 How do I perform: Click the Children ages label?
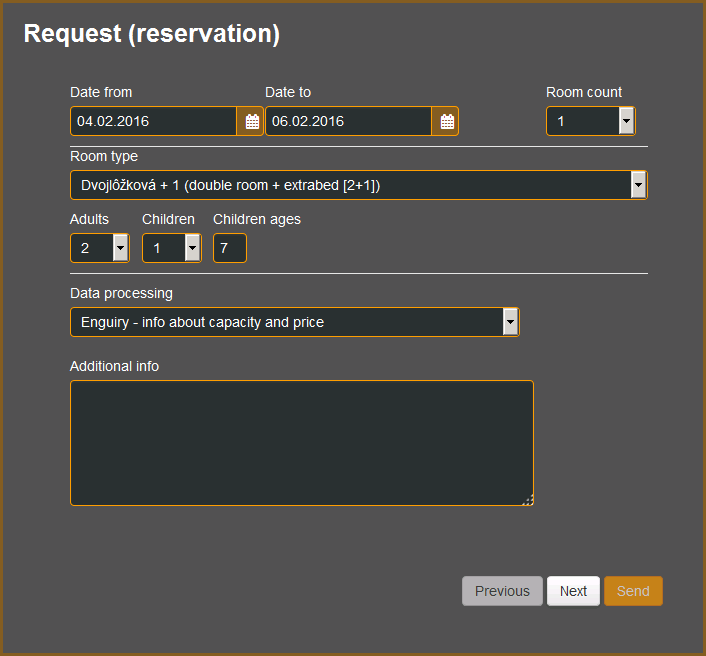click(257, 219)
